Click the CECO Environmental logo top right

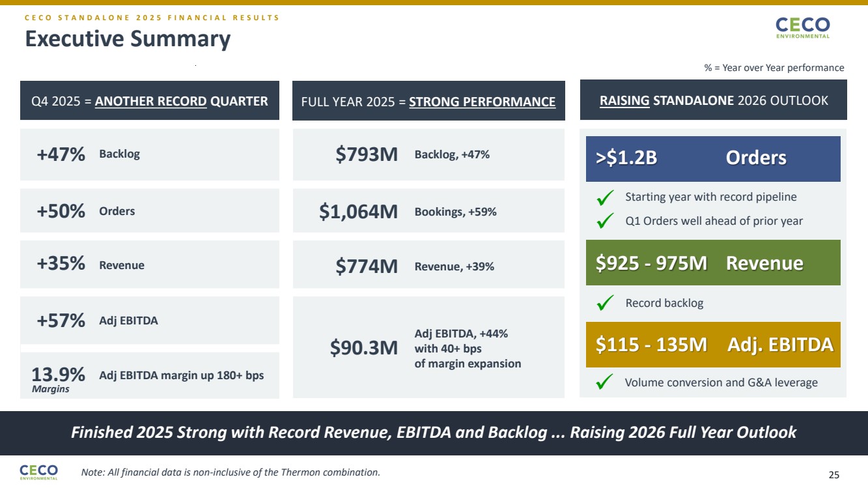(x=802, y=27)
